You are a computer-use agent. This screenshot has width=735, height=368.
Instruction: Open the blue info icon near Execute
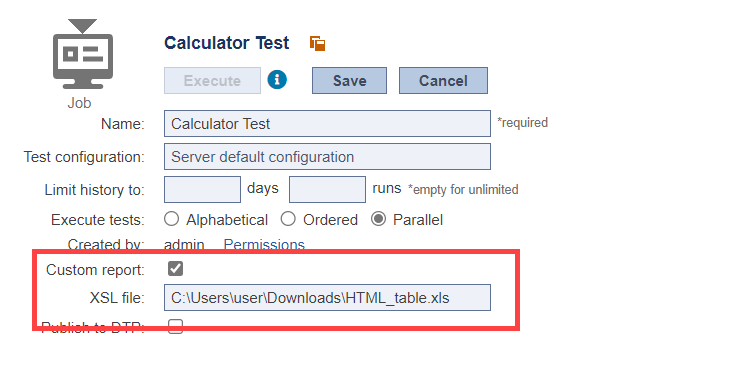[x=277, y=80]
